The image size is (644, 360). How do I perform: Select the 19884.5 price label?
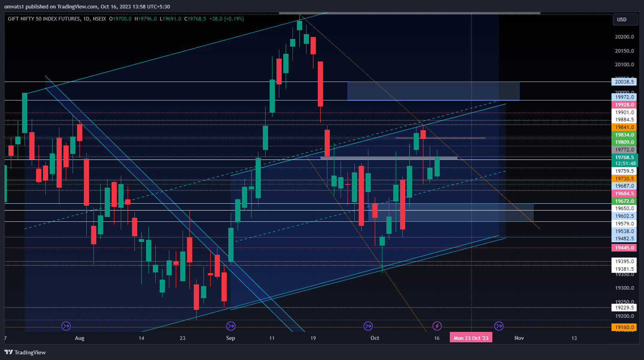point(624,120)
